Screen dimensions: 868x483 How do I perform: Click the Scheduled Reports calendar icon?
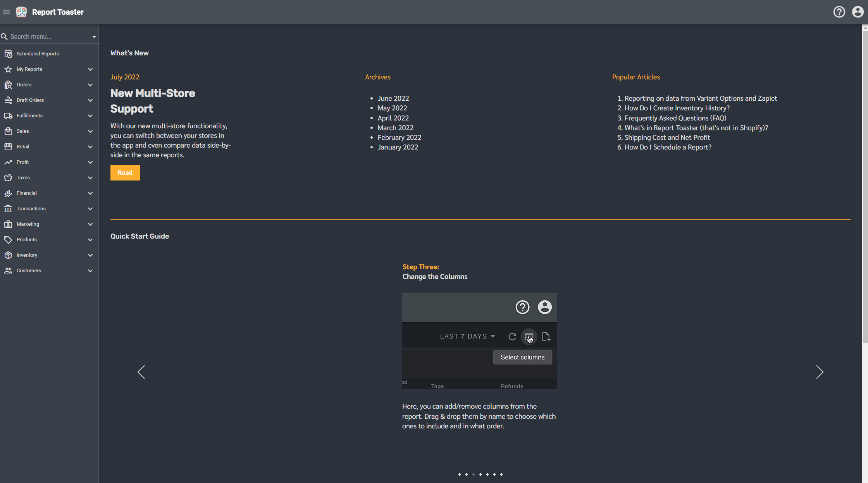click(8, 54)
